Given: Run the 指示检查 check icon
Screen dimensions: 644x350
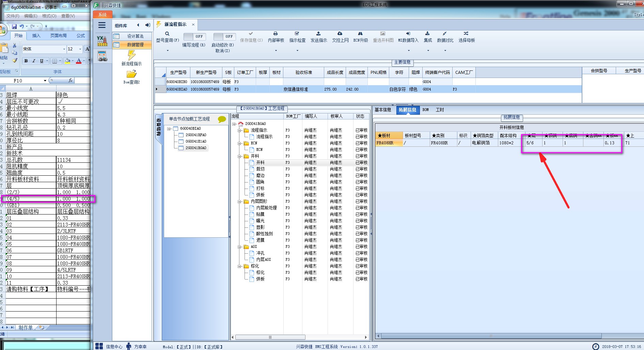Looking at the screenshot, I should 297,34.
